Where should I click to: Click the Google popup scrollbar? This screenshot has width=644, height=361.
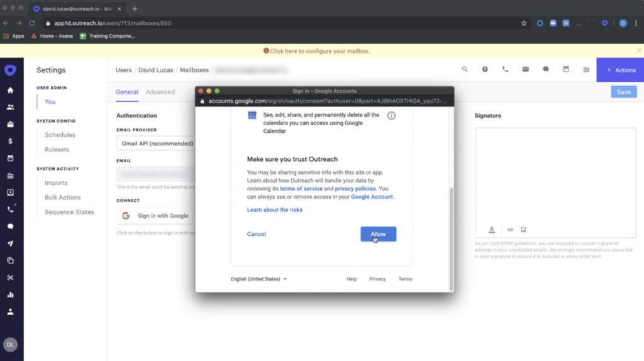452,238
